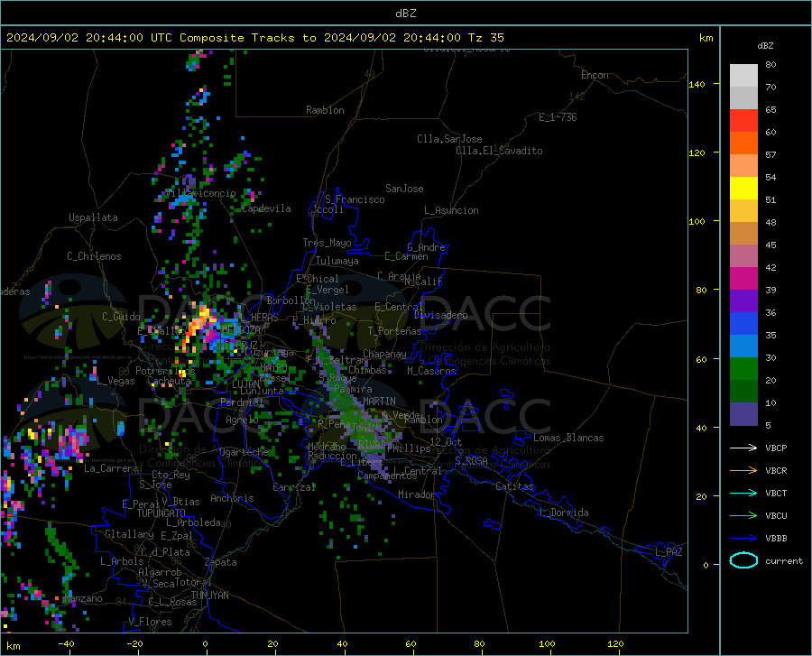Select the magenta legend swatch below 42

point(743,278)
